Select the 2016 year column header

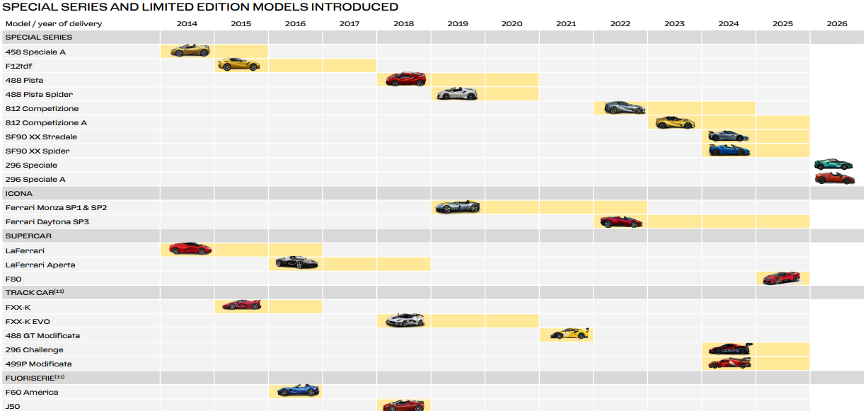(295, 24)
